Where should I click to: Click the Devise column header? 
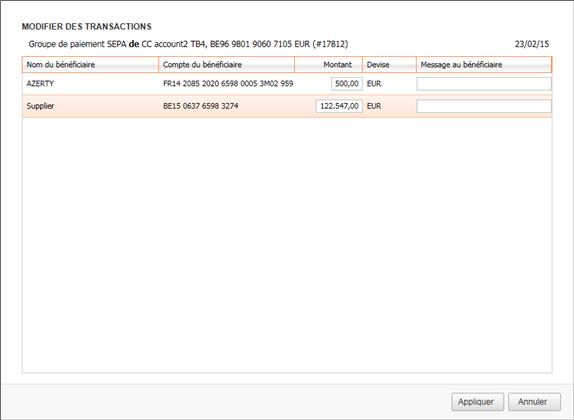click(x=390, y=65)
